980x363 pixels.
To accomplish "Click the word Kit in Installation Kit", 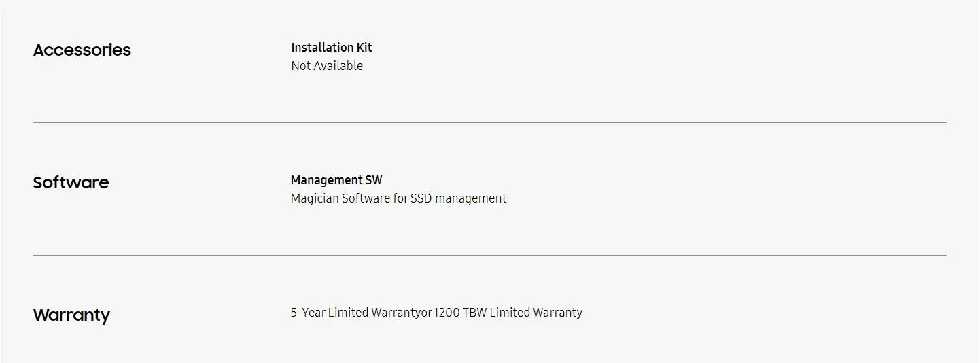I will [364, 48].
